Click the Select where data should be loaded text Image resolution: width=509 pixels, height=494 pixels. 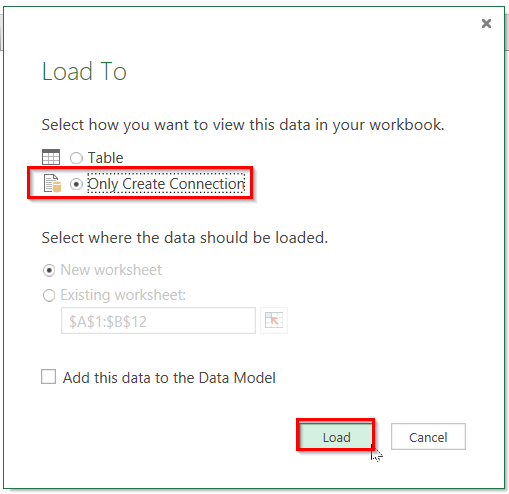point(185,238)
